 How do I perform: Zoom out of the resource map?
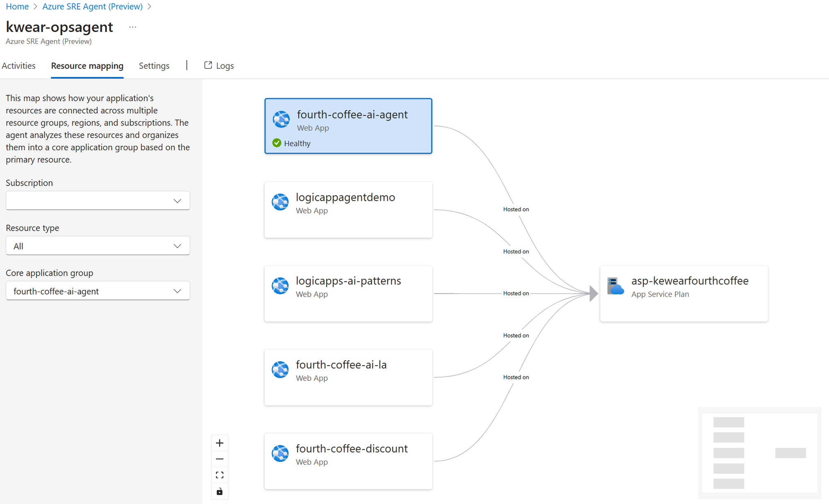coord(220,459)
